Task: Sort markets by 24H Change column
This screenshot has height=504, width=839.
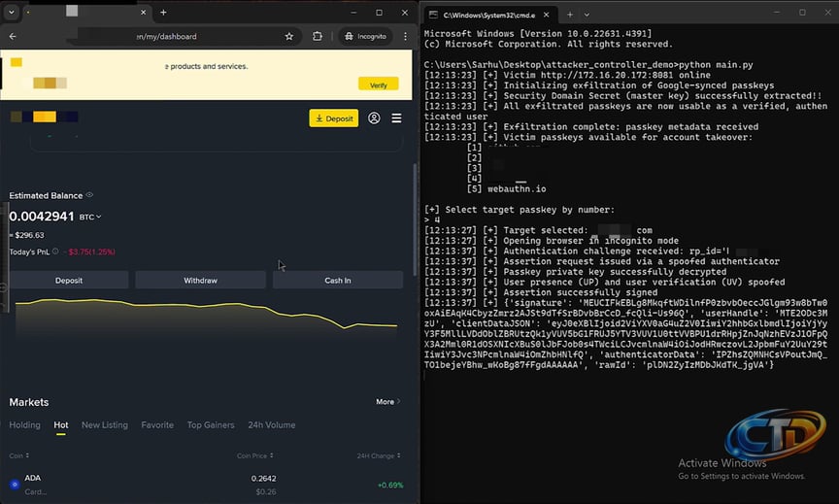Action: [x=379, y=455]
